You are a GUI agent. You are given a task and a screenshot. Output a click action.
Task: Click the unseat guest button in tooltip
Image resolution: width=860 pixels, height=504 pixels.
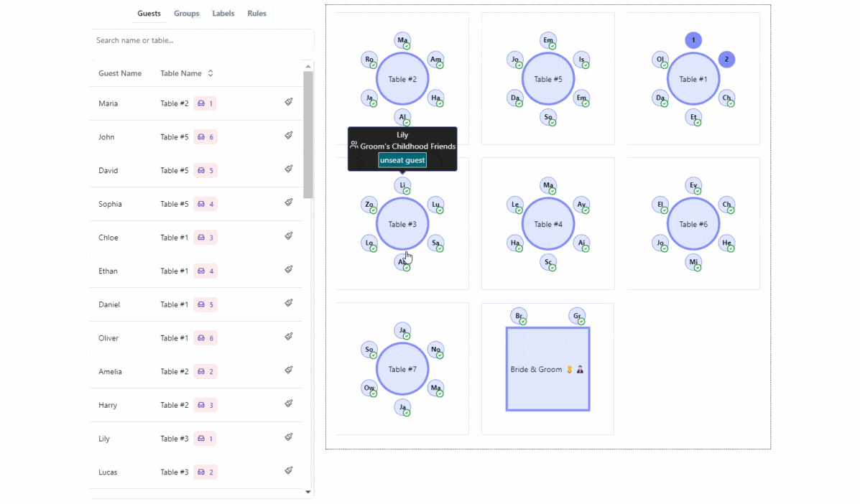[x=402, y=160]
